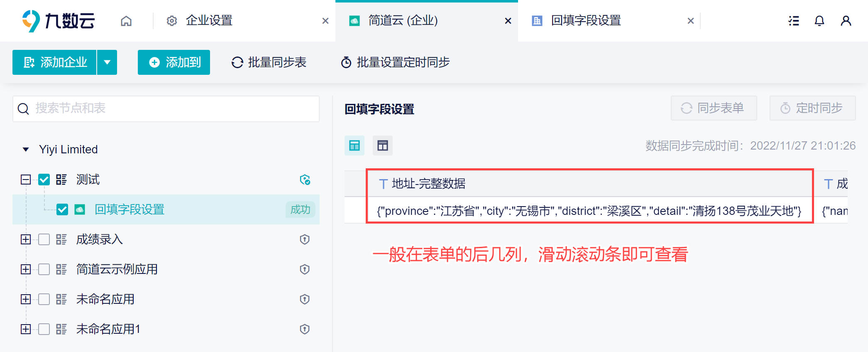The image size is (868, 352).
Task: Select the 测试 tree item
Action: click(x=166, y=180)
